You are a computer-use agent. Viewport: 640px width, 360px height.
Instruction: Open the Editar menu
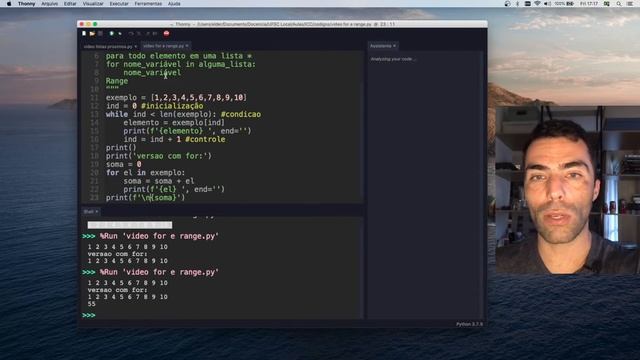pos(70,4)
